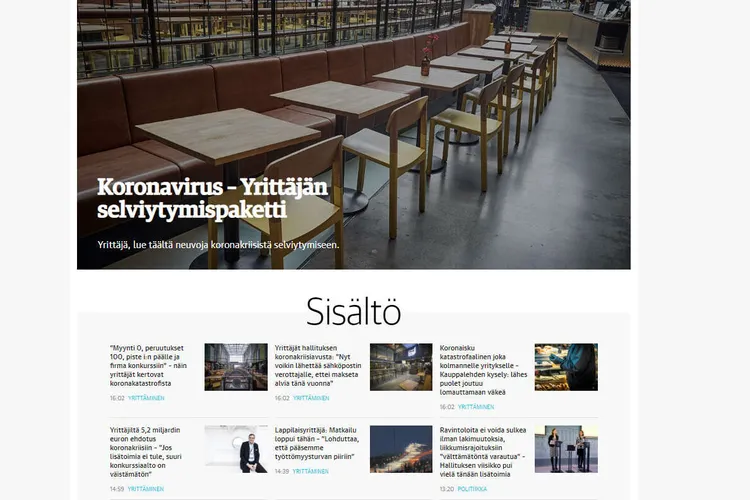Click the market hall thumbnail image
The width and height of the screenshot is (750, 500).
[x=236, y=367]
